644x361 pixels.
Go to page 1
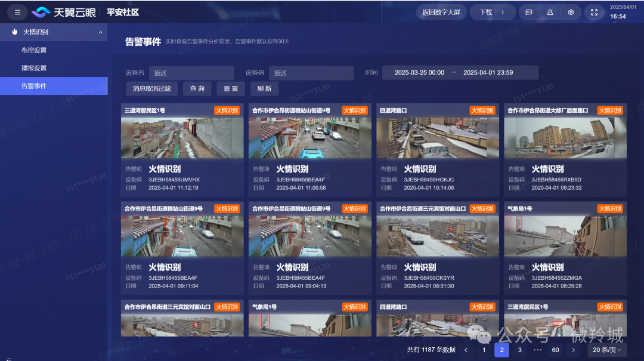pos(484,350)
